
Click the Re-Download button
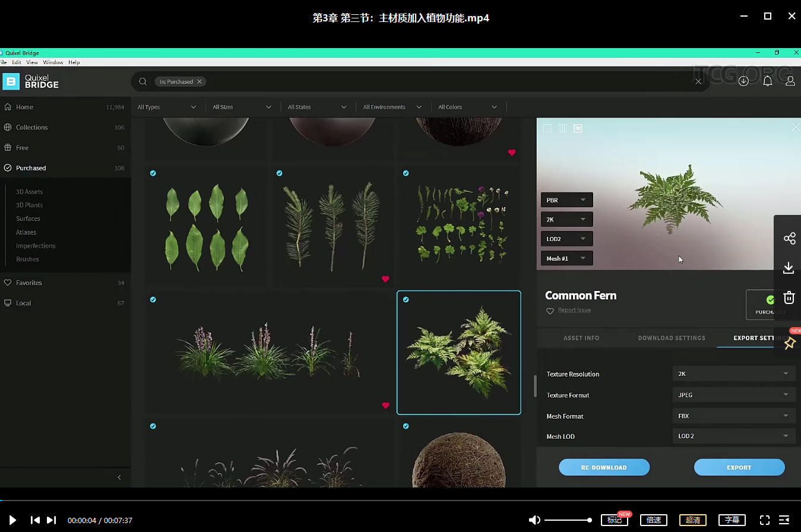(604, 467)
